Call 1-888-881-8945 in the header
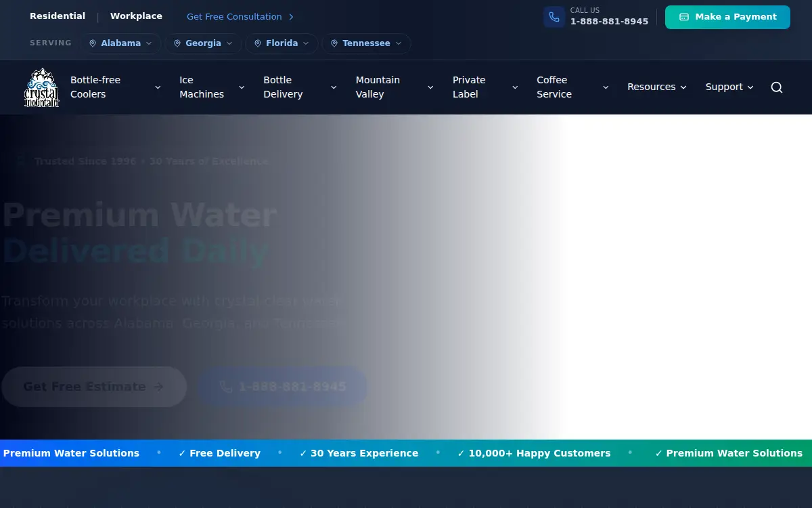Image resolution: width=812 pixels, height=508 pixels. [x=609, y=22]
